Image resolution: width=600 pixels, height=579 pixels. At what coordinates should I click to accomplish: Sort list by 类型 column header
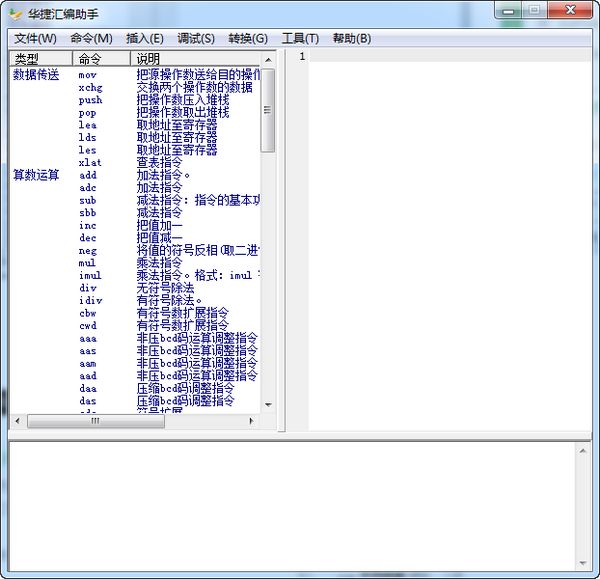(x=40, y=59)
